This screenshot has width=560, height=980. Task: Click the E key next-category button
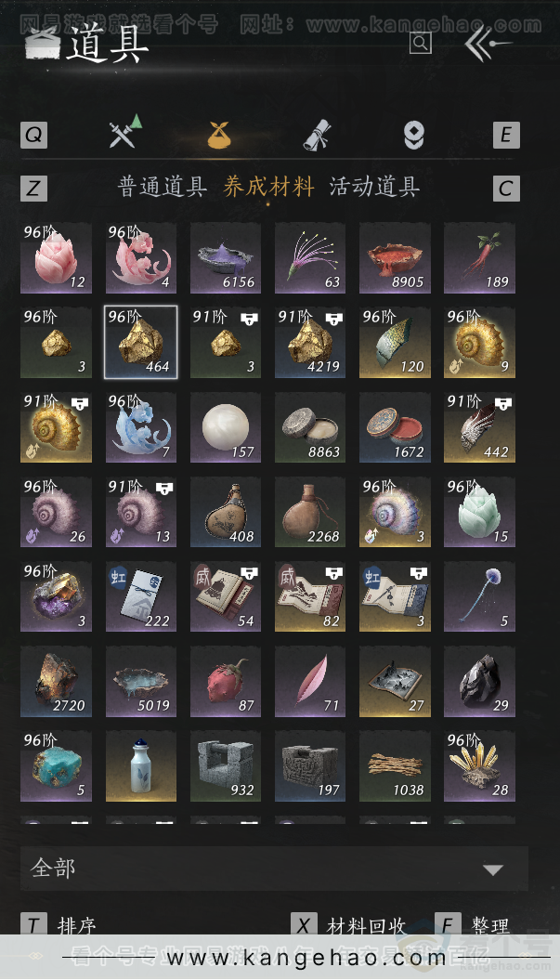pyautogui.click(x=506, y=135)
